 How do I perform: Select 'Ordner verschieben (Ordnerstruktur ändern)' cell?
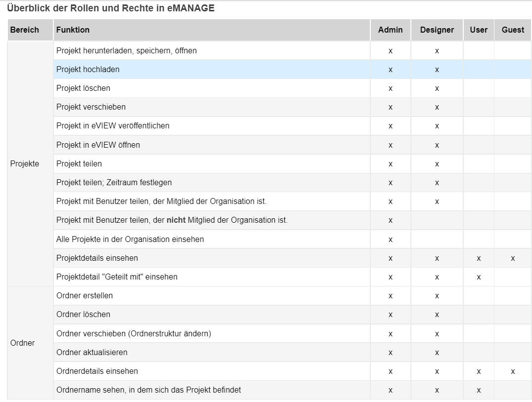[212, 333]
